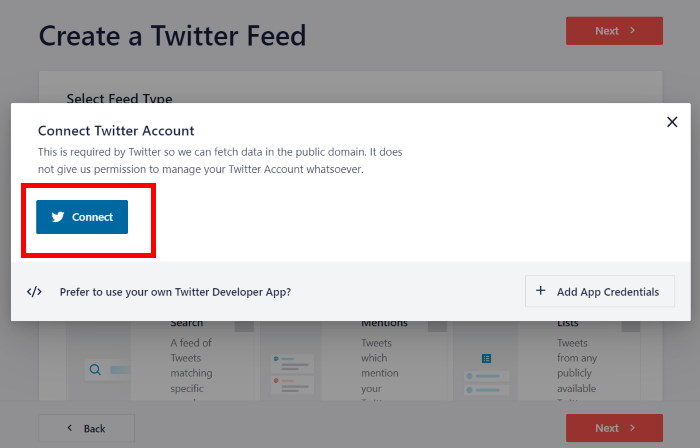
Task: Go back with the Back button
Action: [87, 428]
